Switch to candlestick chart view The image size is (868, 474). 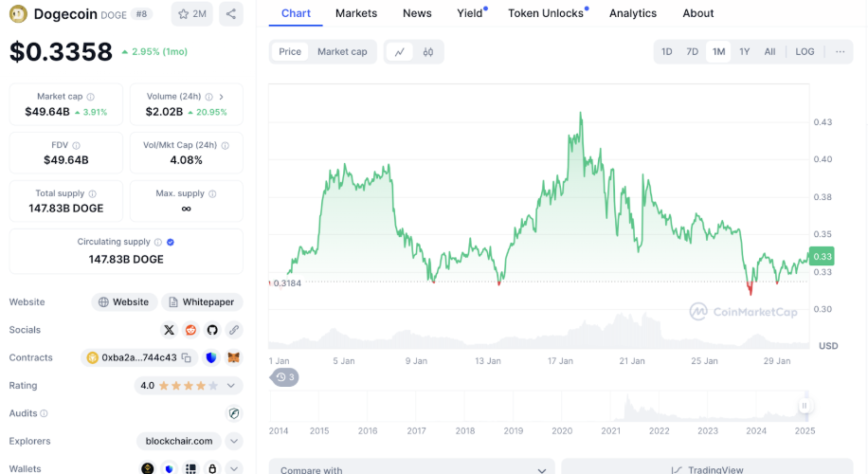click(x=428, y=52)
